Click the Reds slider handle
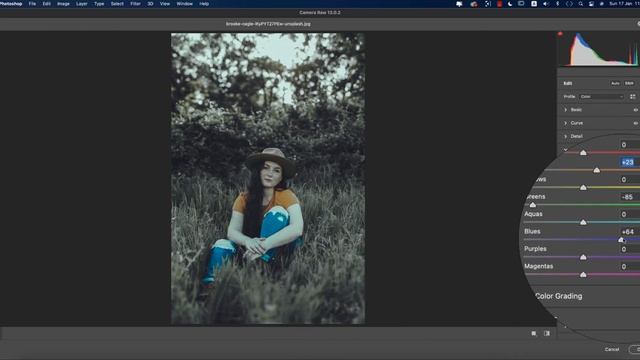 [x=583, y=153]
